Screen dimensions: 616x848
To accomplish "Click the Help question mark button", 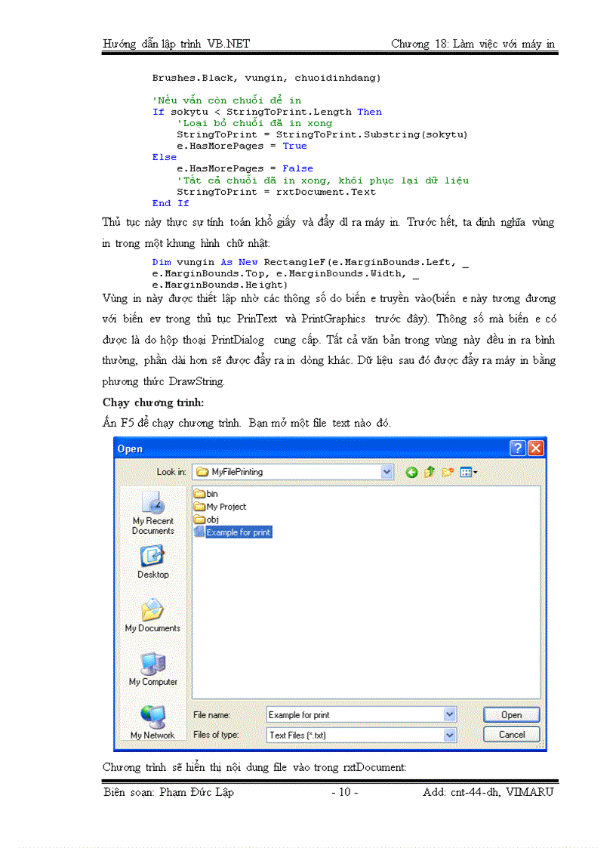I will (x=517, y=448).
